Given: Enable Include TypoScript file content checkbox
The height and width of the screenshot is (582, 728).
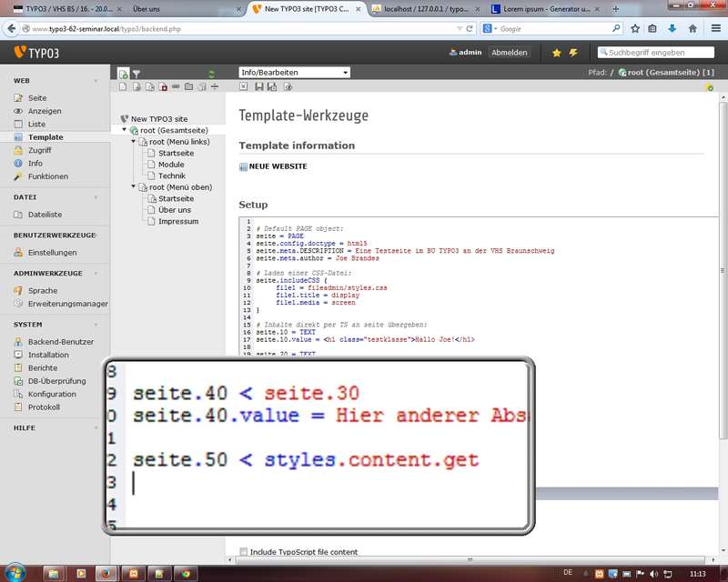Looking at the screenshot, I should tap(243, 552).
